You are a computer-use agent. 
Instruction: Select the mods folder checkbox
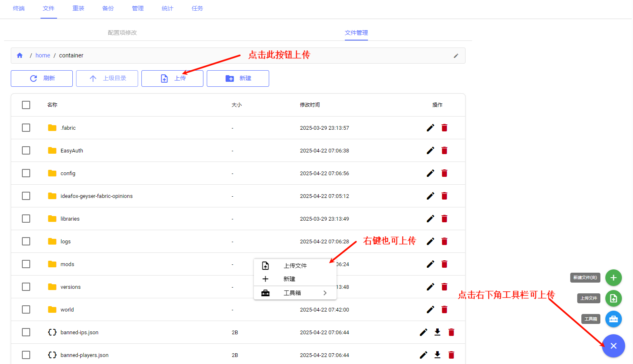coord(26,264)
